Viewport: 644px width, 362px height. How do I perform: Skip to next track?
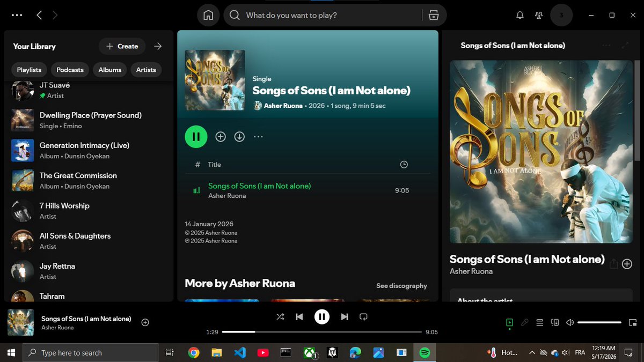(x=345, y=316)
